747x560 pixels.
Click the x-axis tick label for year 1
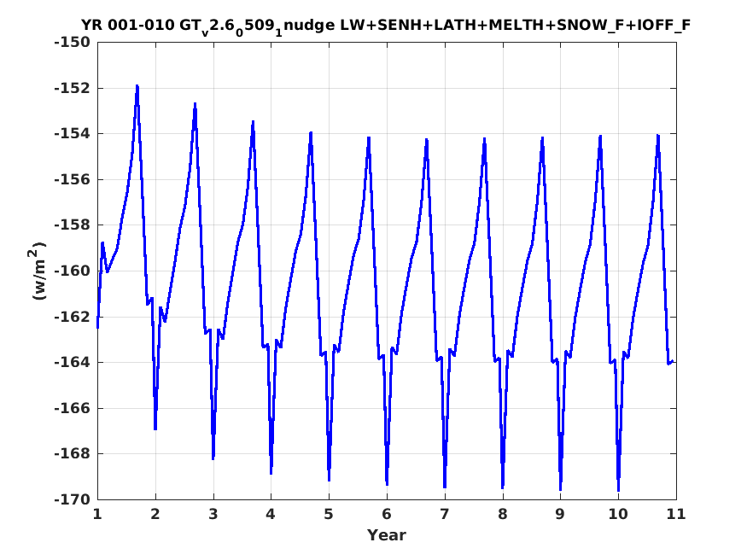97,514
